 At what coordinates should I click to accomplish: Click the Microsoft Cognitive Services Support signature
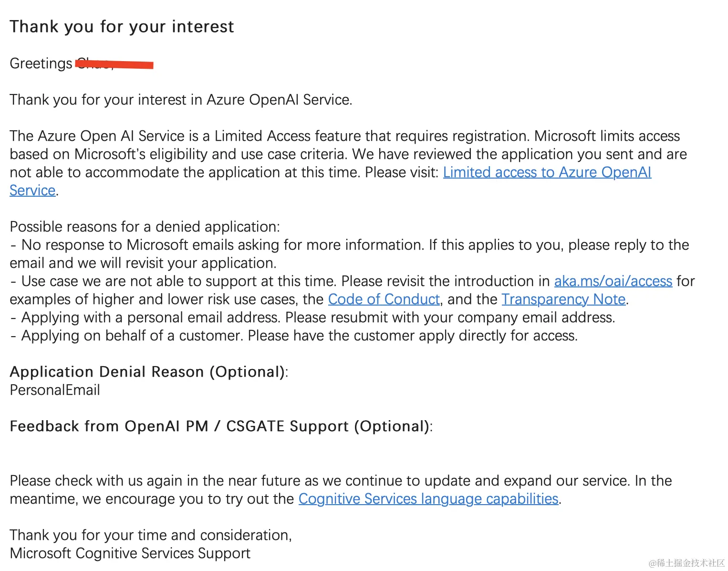point(130,553)
